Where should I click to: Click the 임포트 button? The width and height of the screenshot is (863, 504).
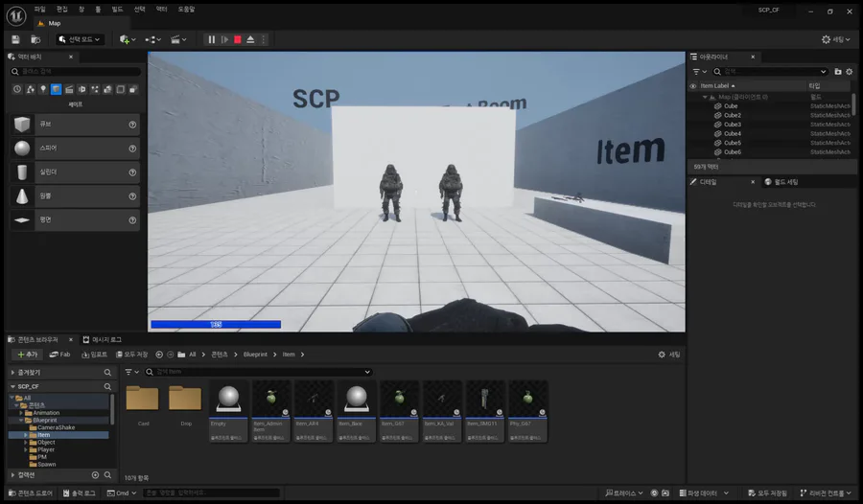tap(94, 355)
